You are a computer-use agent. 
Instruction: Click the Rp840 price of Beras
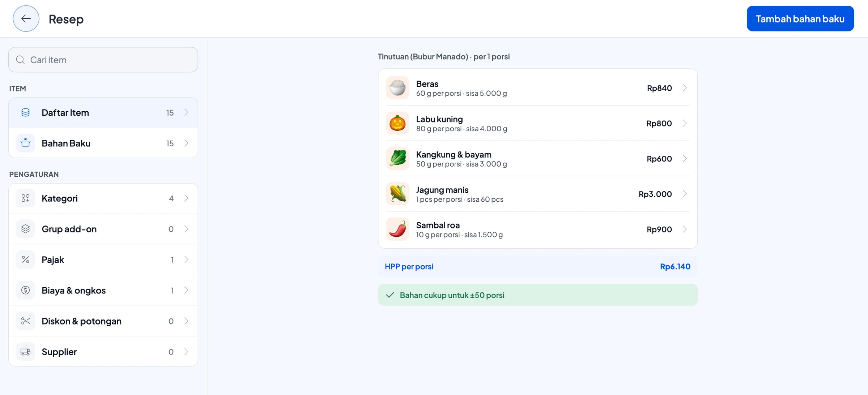(659, 88)
